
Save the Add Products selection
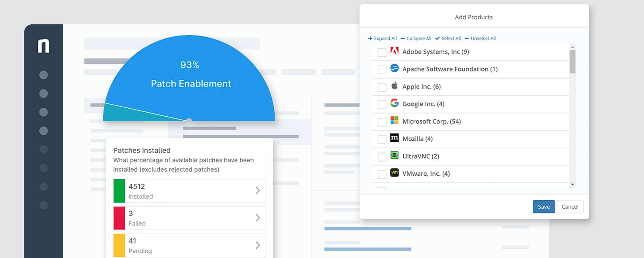544,207
